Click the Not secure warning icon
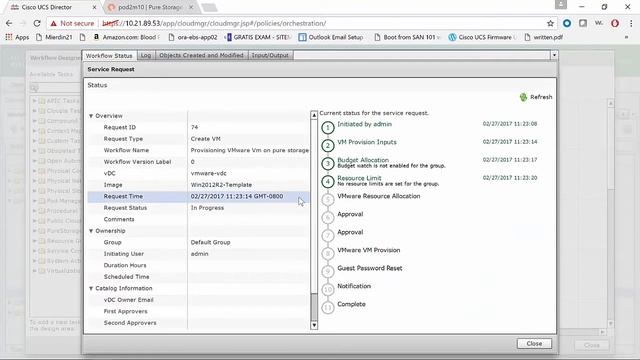Viewport: 640px width, 360px height. click(x=53, y=24)
